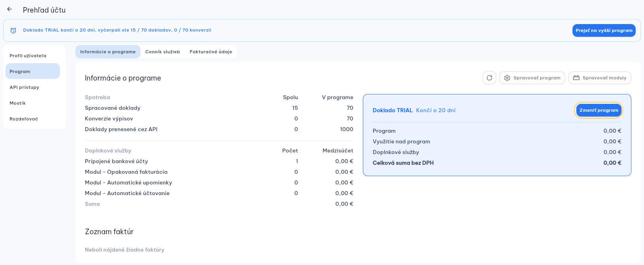Click the gear icon in Spravovať program
Image resolution: width=644 pixels, height=265 pixels.
(507, 78)
